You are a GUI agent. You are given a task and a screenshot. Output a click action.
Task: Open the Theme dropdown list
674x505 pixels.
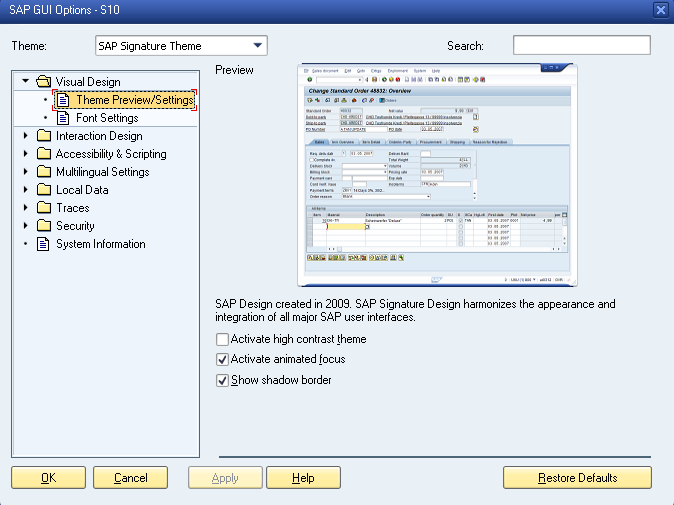(257, 46)
